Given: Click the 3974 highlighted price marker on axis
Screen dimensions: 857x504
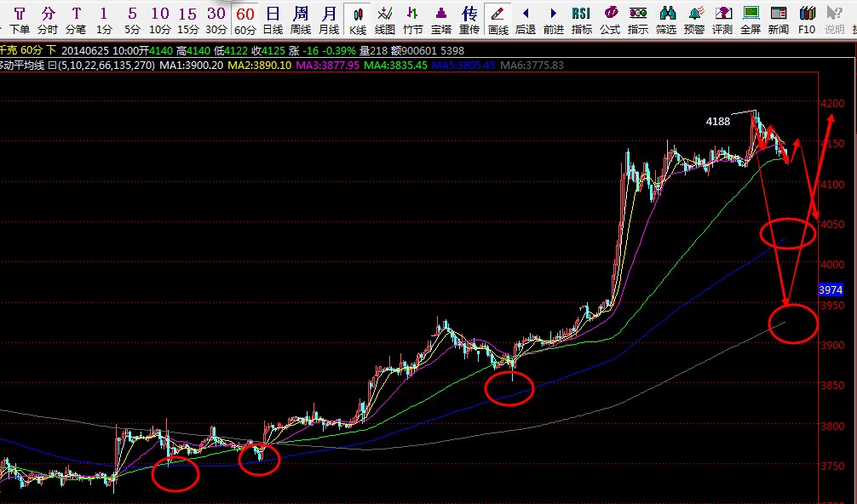Looking at the screenshot, I should point(831,290).
